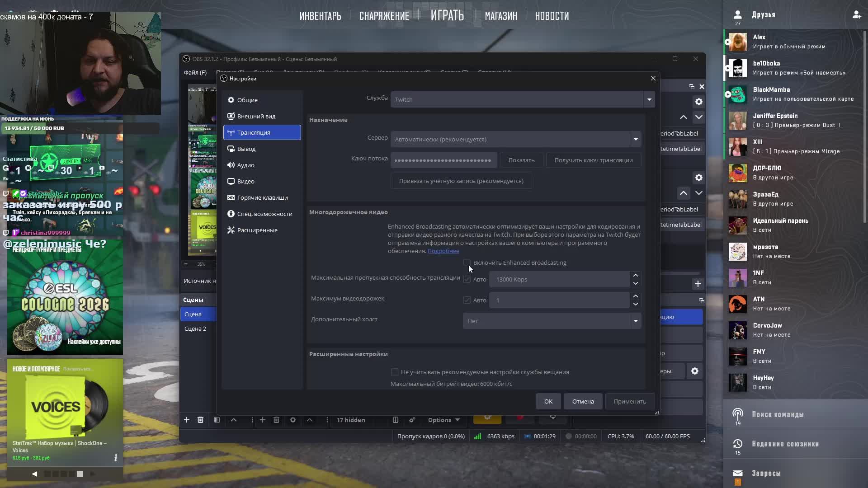Select the Трансляция settings section
868x488 pixels.
(262, 132)
